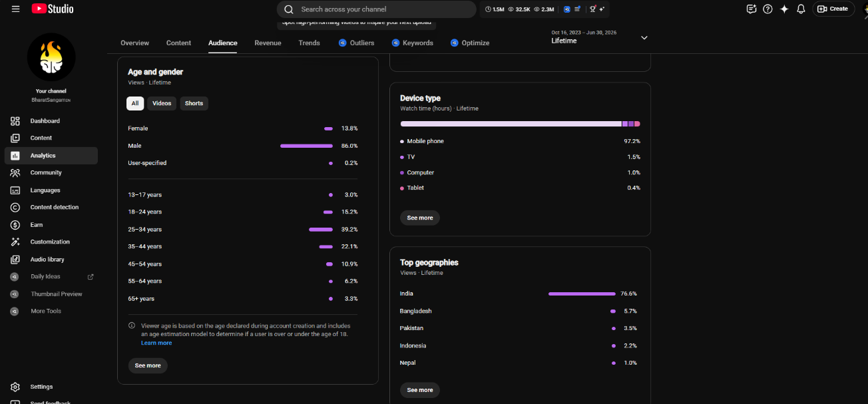The width and height of the screenshot is (868, 404).
Task: Open the Optimize tab
Action: coord(470,43)
